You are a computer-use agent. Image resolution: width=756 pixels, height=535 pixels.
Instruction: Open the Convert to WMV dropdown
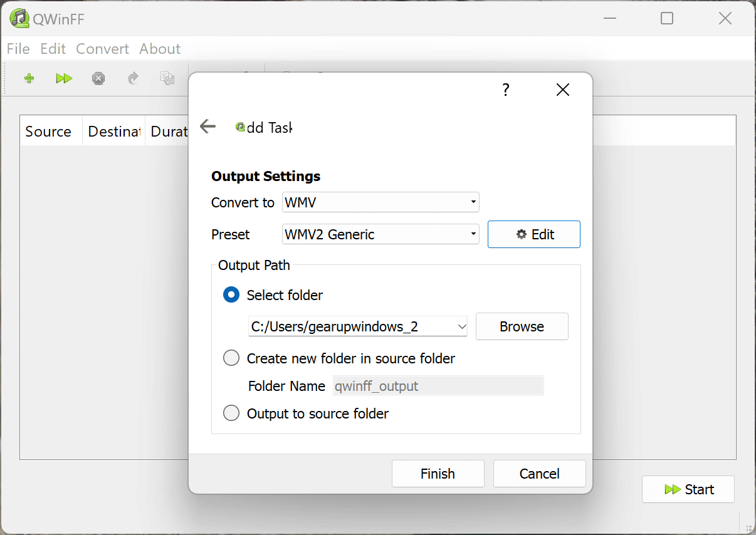point(381,202)
